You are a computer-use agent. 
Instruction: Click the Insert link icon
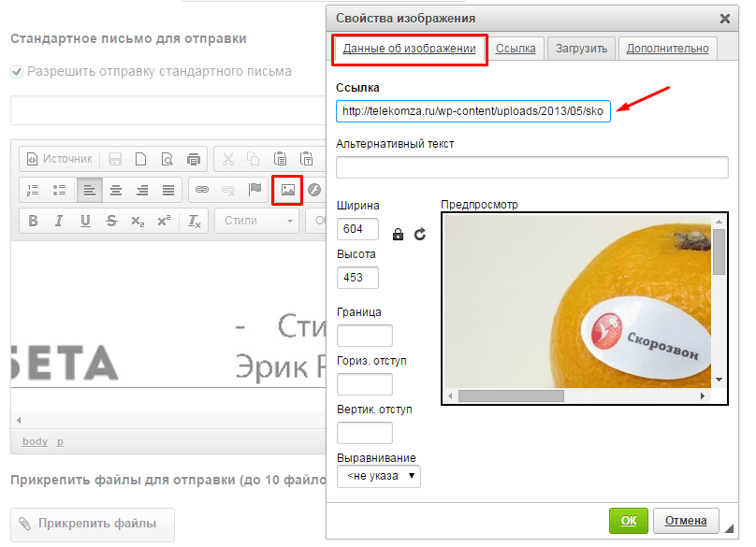point(201,190)
